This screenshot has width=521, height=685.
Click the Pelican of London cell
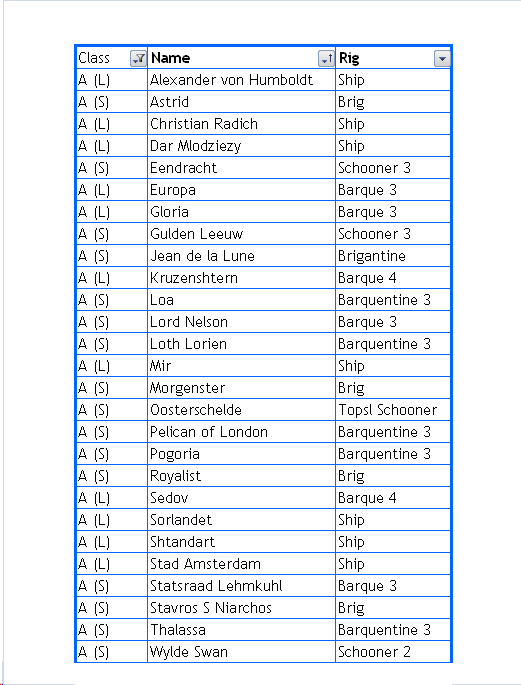[x=242, y=432]
